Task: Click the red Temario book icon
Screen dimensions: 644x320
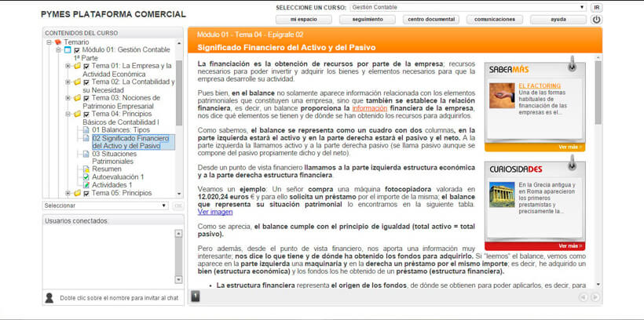Action: (58, 42)
